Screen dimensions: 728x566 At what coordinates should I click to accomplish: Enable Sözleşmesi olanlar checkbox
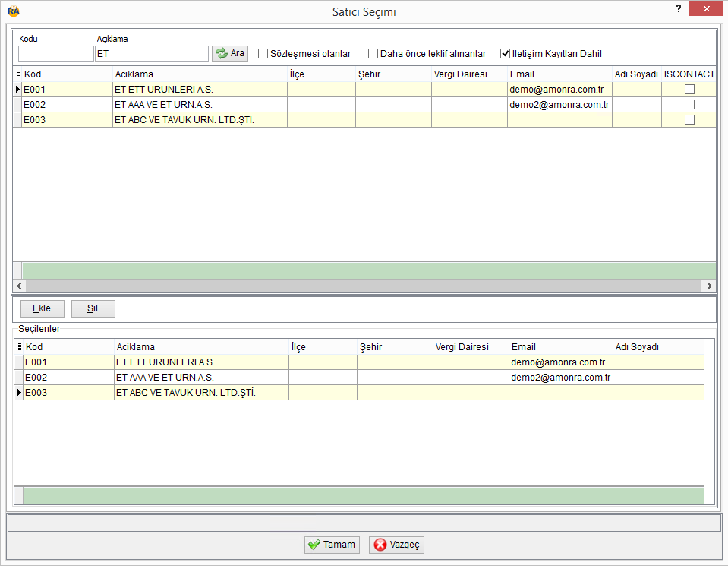[263, 54]
